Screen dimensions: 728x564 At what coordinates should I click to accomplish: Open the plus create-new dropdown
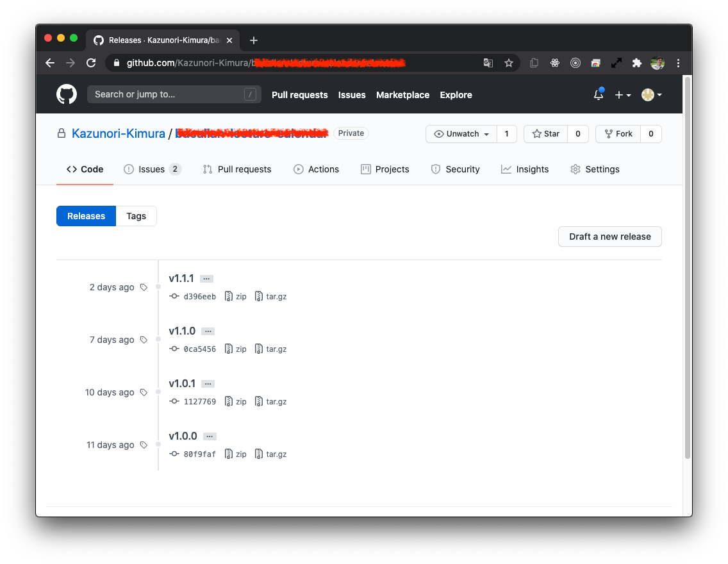pyautogui.click(x=623, y=95)
